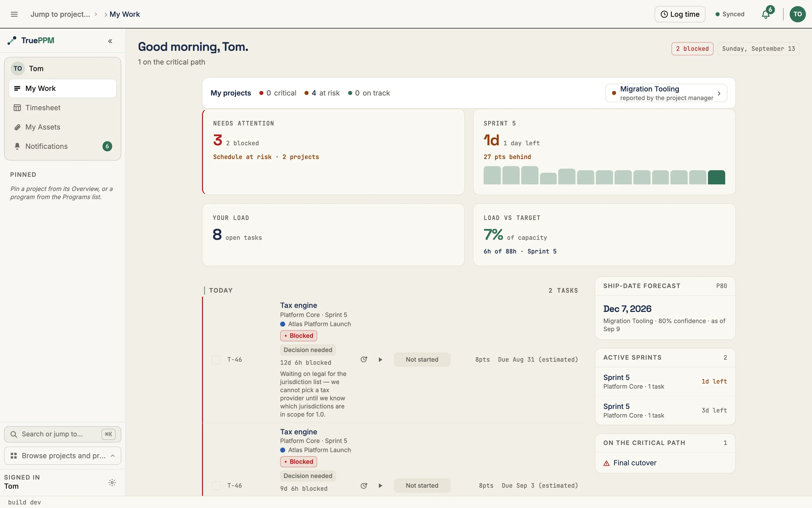Viewport: 812px width, 508px height.
Task: Check the checkbox for the Due Sep 3 task
Action: pos(216,485)
